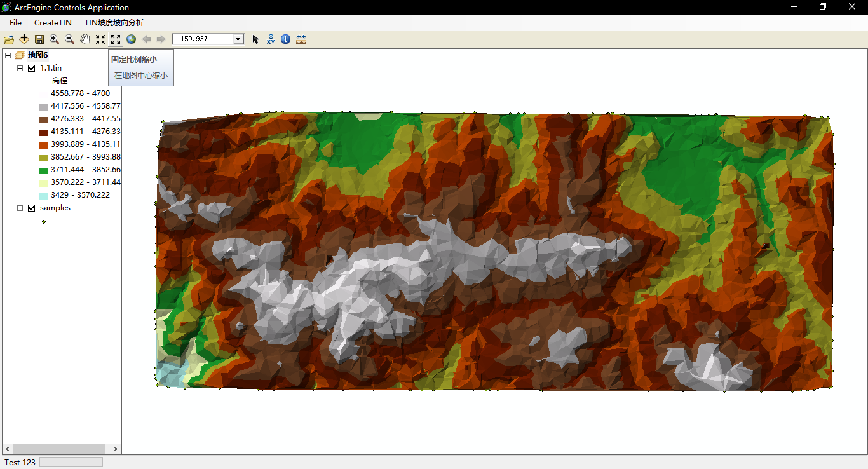868x469 pixels.
Task: Click swatch for 3429 - 3570.222 class
Action: point(44,196)
